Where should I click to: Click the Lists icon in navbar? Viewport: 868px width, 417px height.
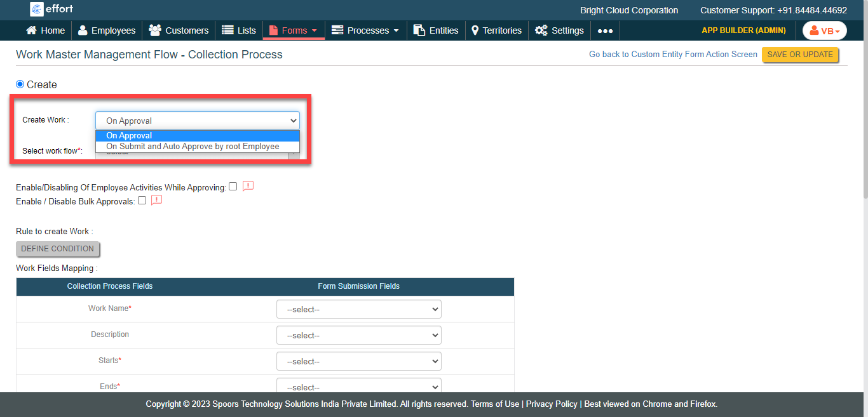pos(227,30)
